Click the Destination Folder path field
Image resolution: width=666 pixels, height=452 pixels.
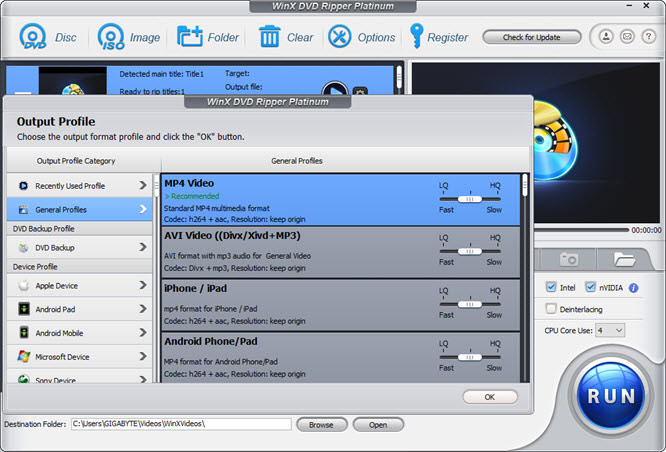coord(181,424)
